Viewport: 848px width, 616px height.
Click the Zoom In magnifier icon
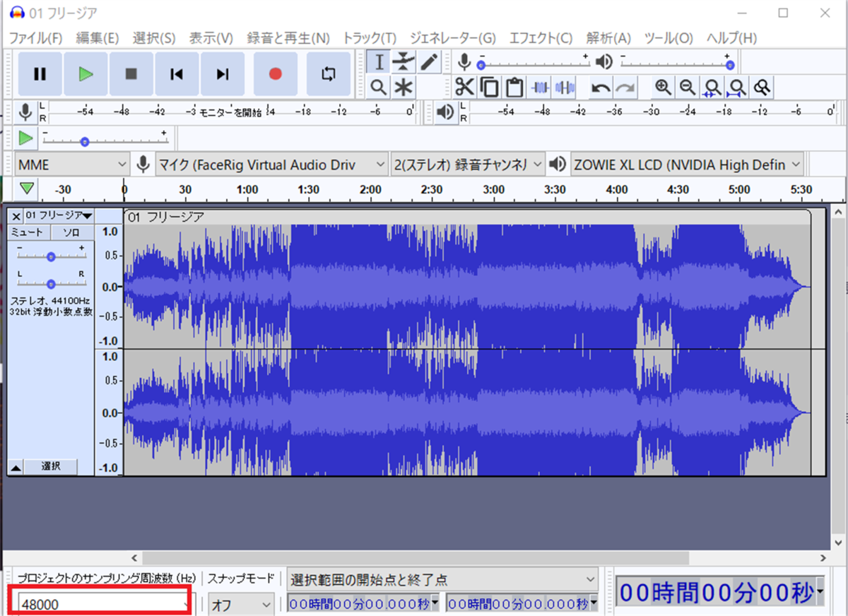(663, 88)
